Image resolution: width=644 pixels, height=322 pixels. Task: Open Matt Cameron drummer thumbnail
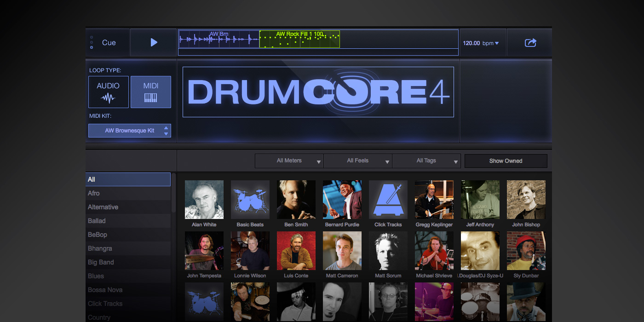(342, 251)
